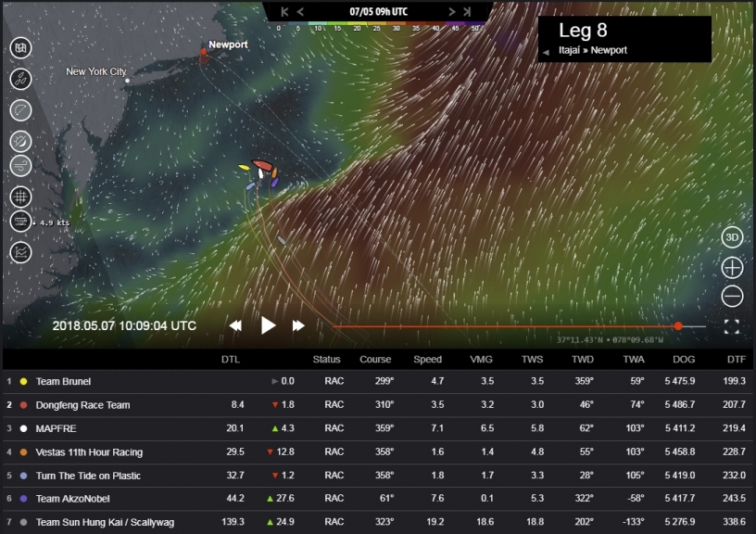Select Dongfeng Race Team row
This screenshot has height=534, width=756.
coord(378,405)
